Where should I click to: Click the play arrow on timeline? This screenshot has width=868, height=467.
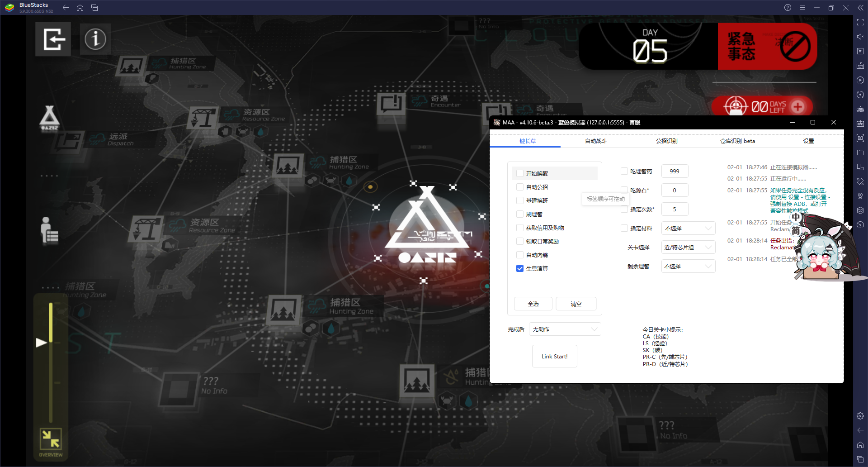pos(42,343)
